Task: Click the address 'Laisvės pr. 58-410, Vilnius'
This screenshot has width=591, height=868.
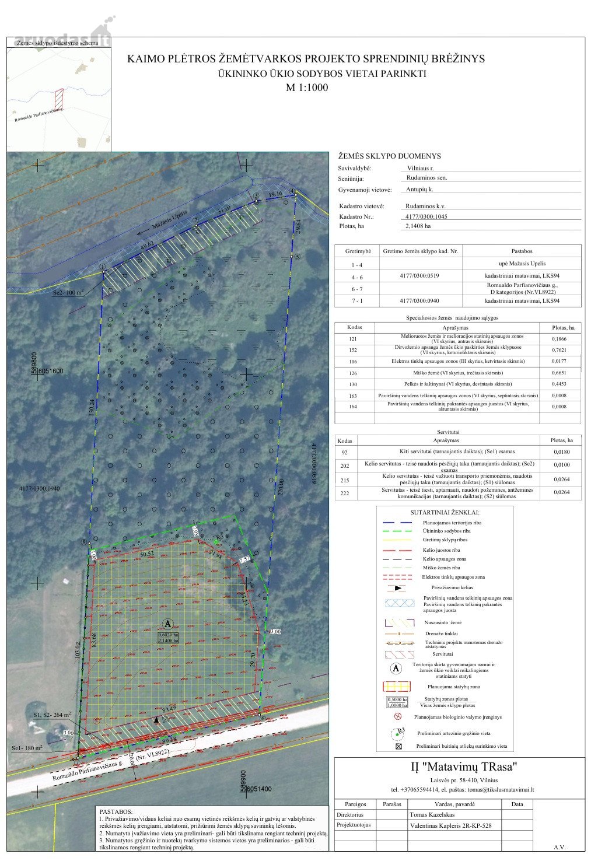Action: [464, 779]
